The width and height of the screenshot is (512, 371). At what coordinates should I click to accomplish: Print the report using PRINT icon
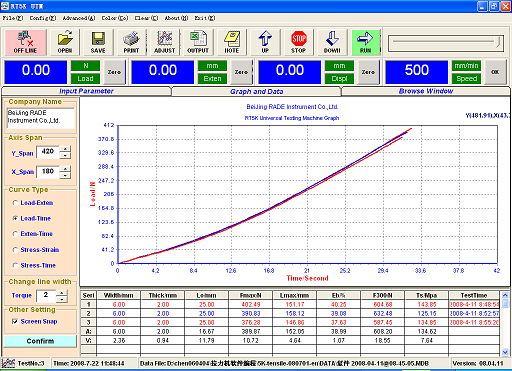[x=131, y=42]
